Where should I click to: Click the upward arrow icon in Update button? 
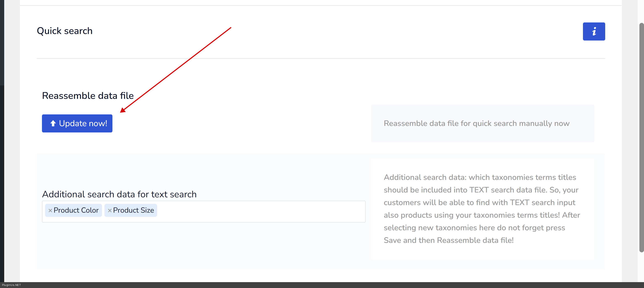(53, 123)
